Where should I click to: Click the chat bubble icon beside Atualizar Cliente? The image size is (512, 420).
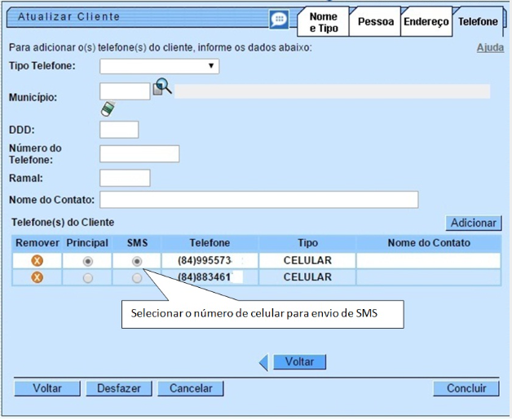(279, 20)
